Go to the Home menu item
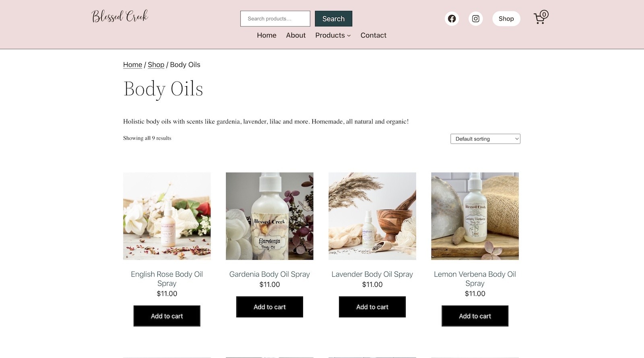644x358 pixels. [x=266, y=35]
